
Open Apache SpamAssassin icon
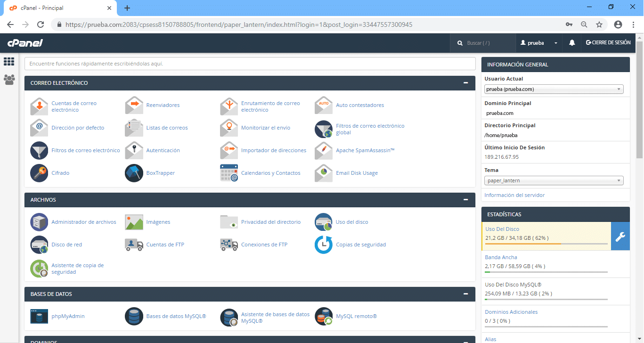324,150
